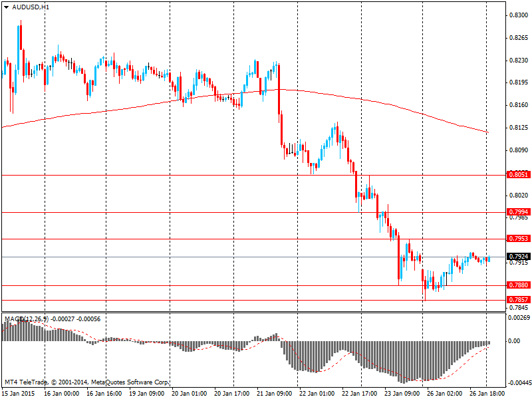The height and width of the screenshot is (399, 532).
Task: Click the 16 Jan 16:00 time label
Action: [104, 393]
